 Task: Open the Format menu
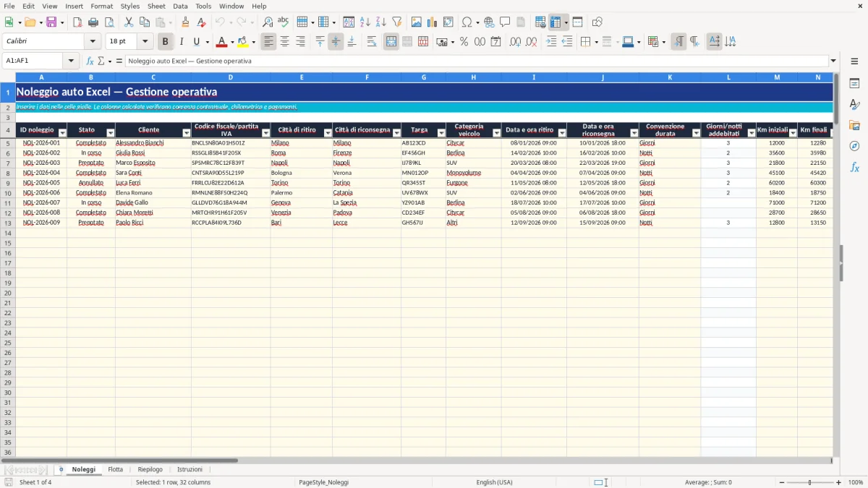click(x=101, y=6)
